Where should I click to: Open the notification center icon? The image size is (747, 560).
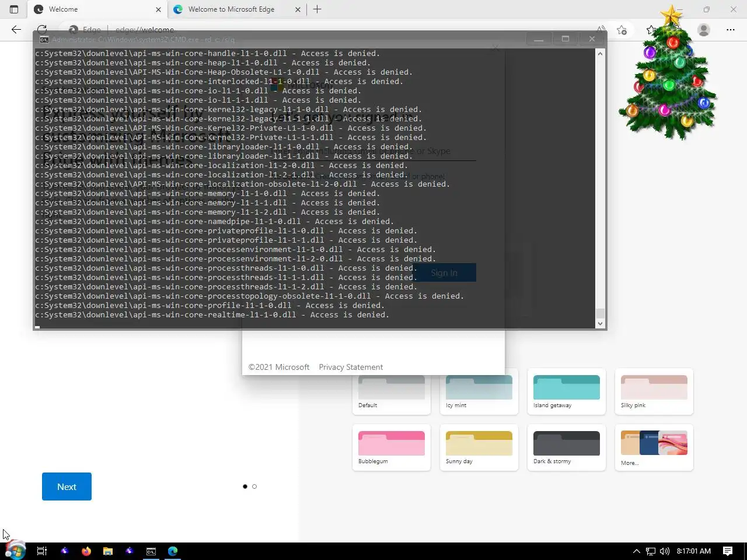728,551
